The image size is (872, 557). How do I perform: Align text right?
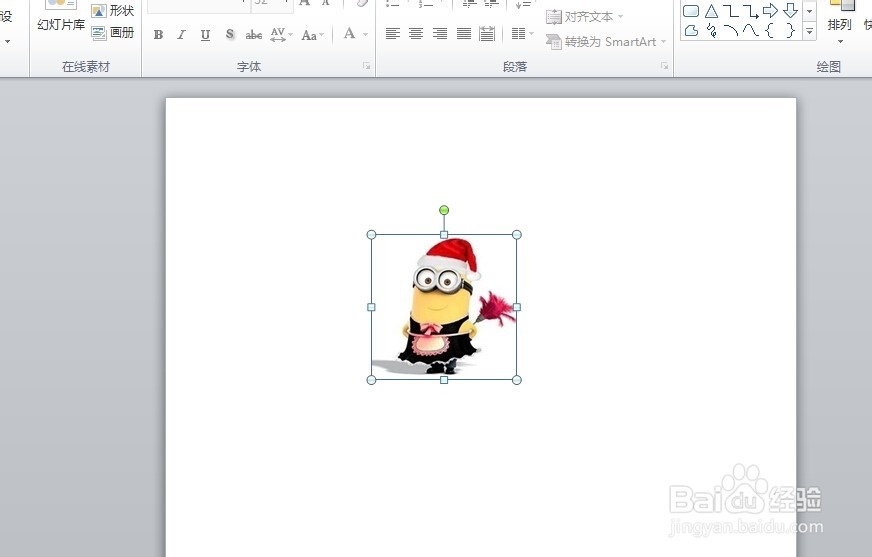(x=440, y=34)
